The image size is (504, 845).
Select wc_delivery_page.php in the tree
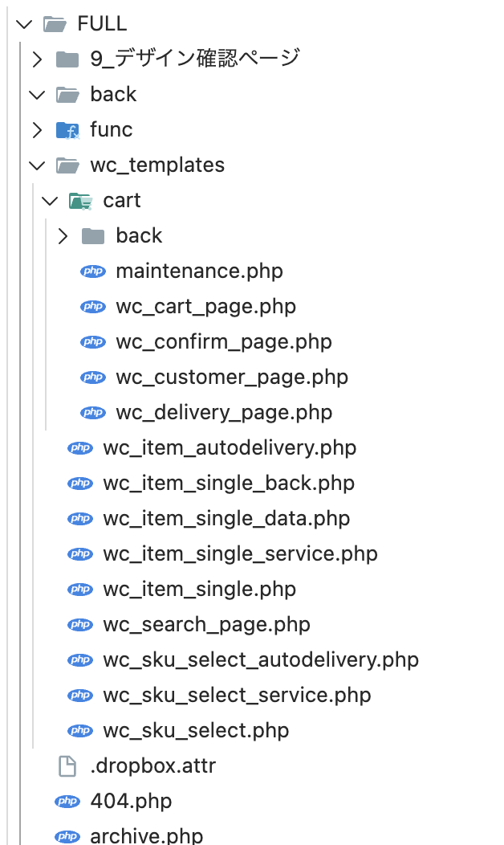click(223, 412)
